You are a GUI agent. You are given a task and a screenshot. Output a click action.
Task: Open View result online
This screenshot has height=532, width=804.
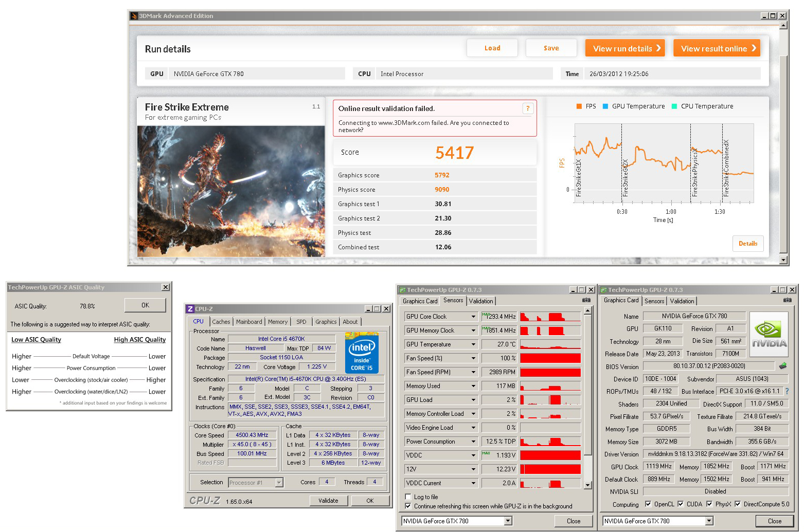717,48
